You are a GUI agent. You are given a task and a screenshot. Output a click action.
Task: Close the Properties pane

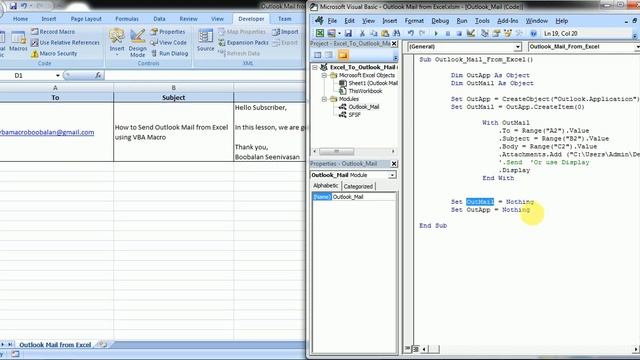click(x=394, y=164)
